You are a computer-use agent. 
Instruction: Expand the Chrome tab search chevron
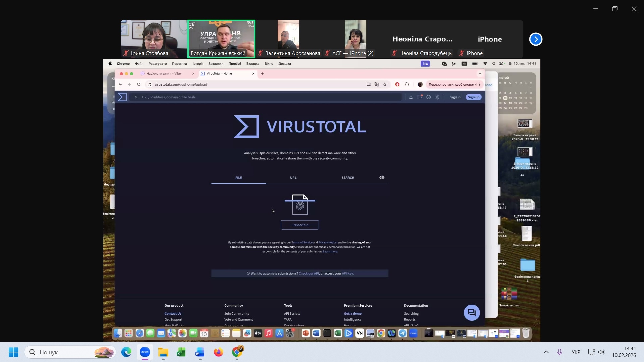coord(480,73)
